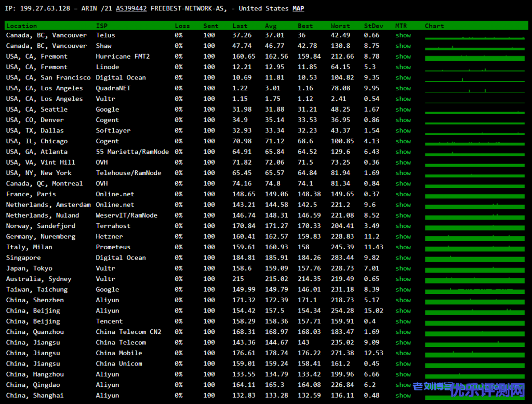Show MTR for Los Angeles QuadraNET
532x404 pixels.
click(x=403, y=88)
